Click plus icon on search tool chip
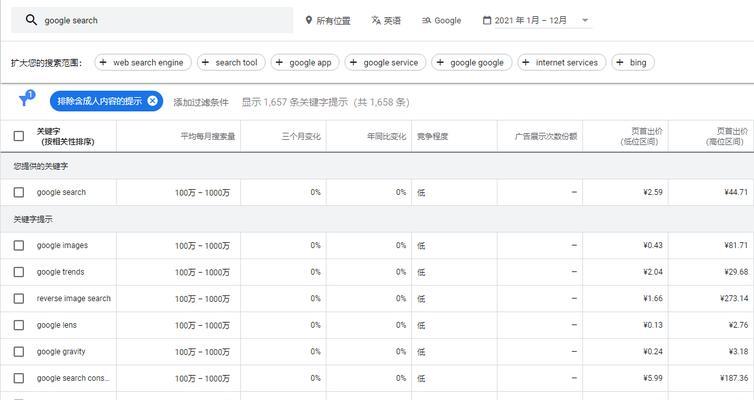Viewport: 754px width, 400px height. [x=205, y=62]
